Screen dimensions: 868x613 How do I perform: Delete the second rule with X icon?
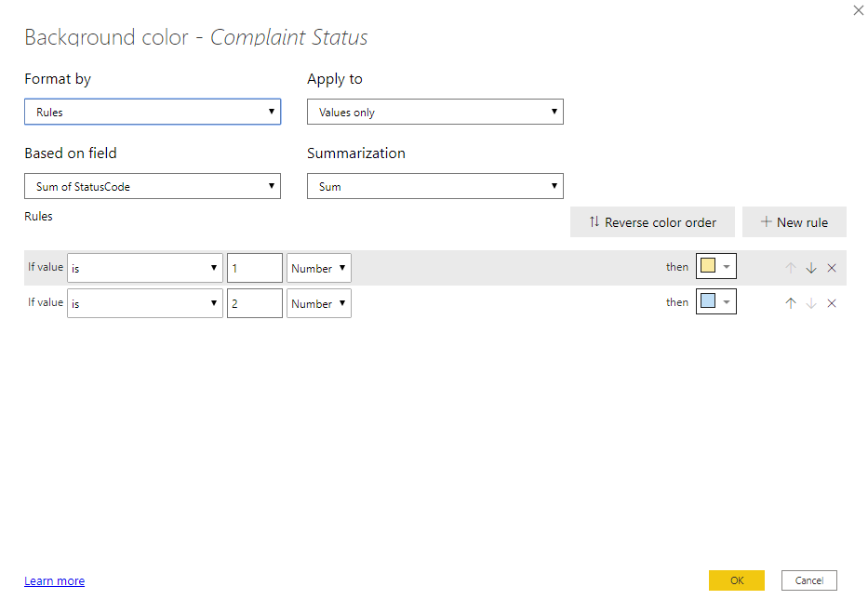pos(832,303)
